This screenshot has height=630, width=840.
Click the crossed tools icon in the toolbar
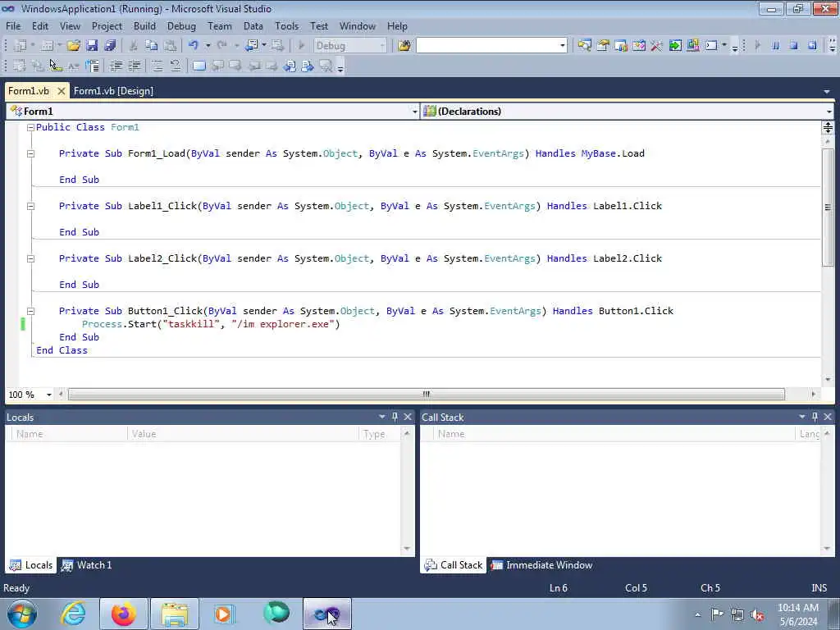click(x=656, y=46)
